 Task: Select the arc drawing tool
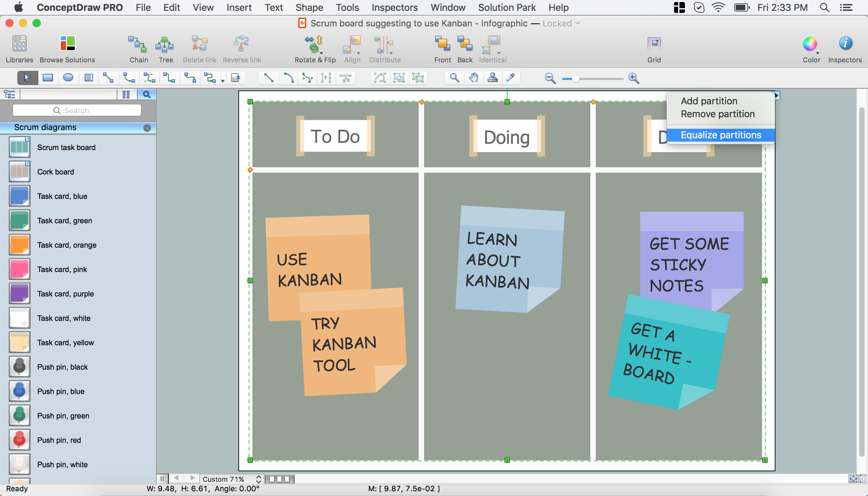289,78
